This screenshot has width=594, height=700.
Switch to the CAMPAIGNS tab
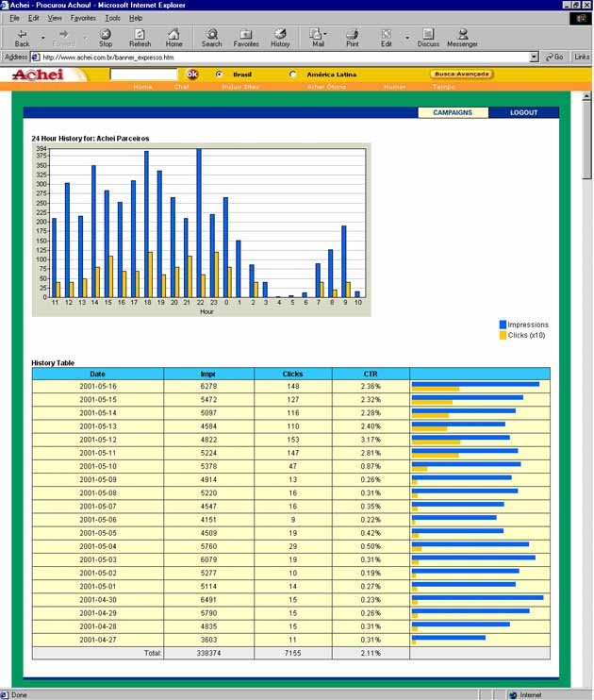point(453,112)
